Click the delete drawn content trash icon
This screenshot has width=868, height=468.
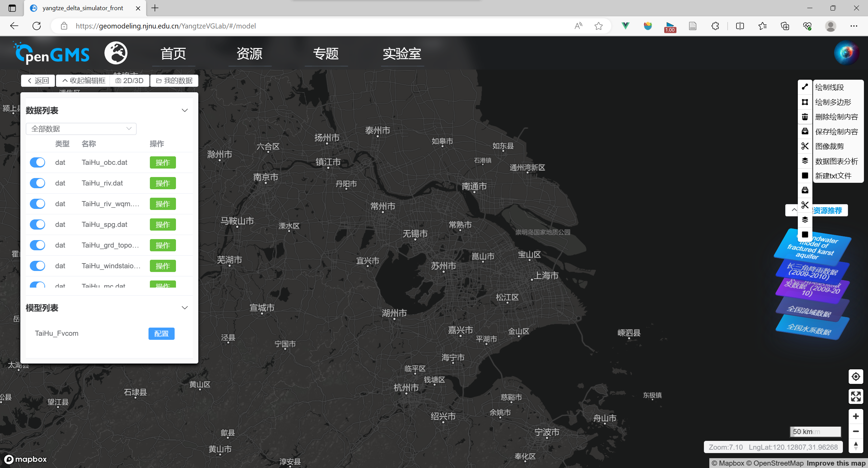(805, 117)
